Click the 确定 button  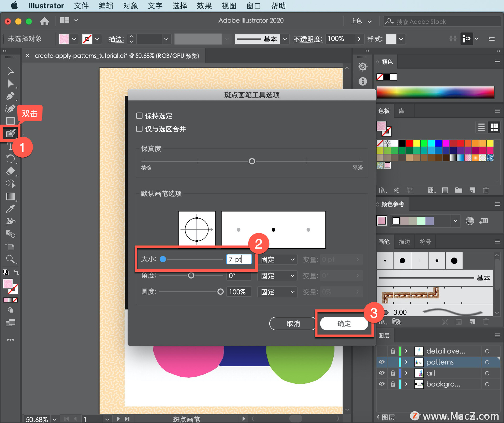344,324
